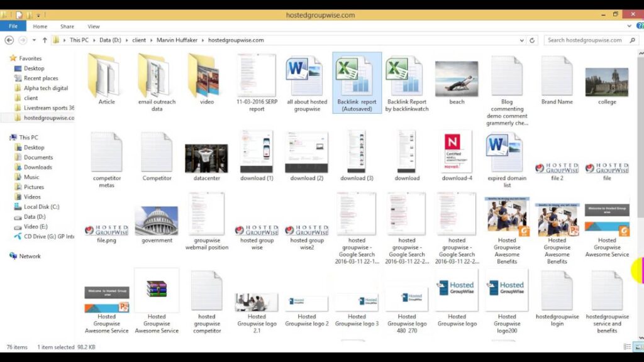
Task: Go up one folder level
Action: (45, 40)
